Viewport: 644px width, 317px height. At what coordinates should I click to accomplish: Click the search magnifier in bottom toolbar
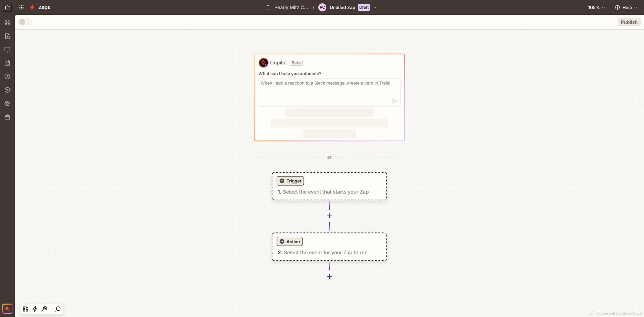point(58,309)
